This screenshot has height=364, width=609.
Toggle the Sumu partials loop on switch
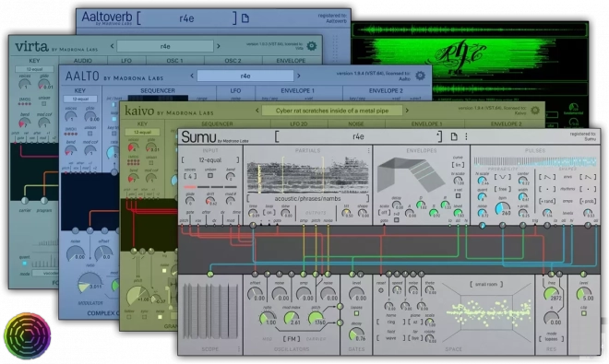[x=269, y=213]
